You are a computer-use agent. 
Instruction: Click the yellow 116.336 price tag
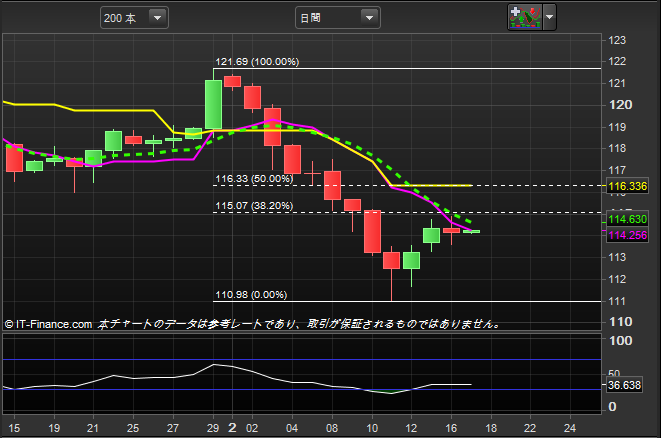coord(627,186)
